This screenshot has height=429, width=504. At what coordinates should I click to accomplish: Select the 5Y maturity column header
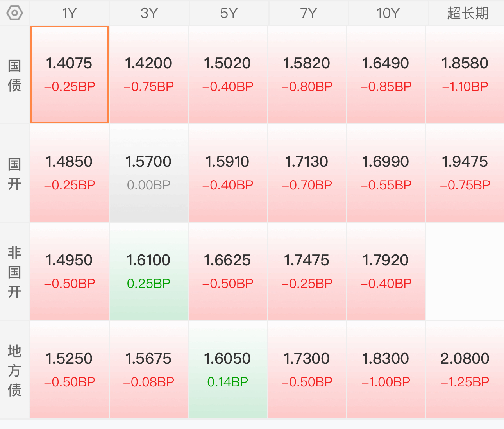point(229,13)
